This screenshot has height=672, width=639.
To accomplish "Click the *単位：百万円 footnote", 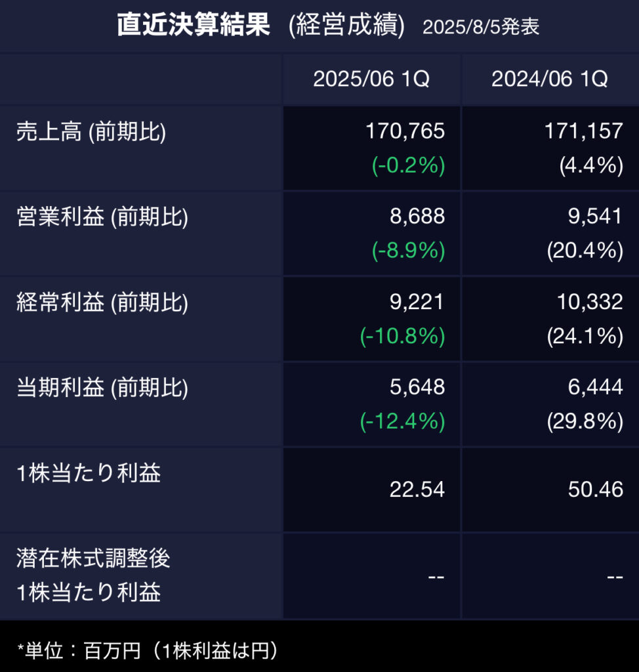I will [148, 651].
